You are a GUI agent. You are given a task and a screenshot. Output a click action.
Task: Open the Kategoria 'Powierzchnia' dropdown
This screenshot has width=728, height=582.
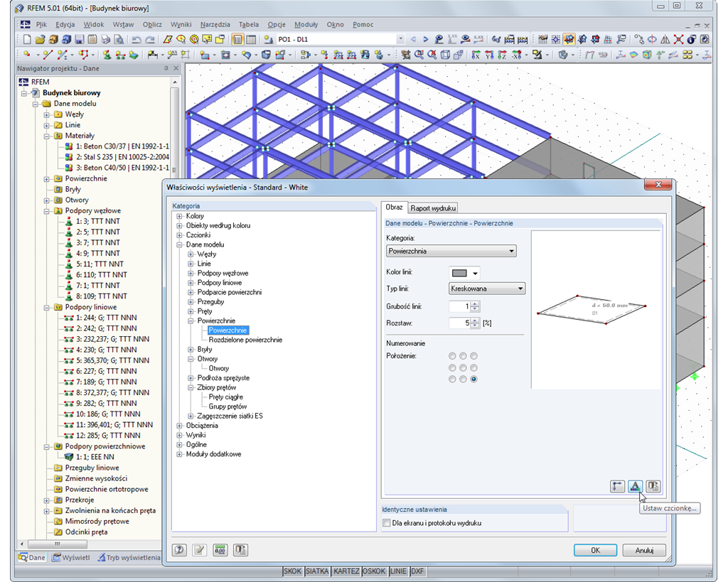[x=451, y=251]
